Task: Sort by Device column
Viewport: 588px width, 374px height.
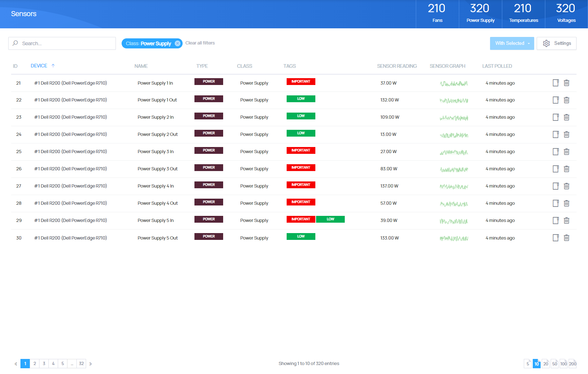Action: [x=43, y=66]
